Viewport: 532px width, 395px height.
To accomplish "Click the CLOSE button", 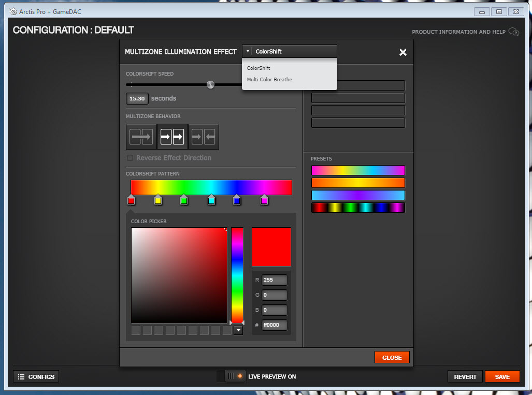I will [392, 357].
